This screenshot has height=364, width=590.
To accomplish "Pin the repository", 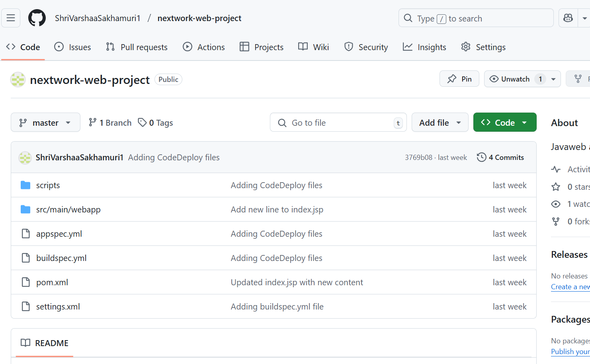I will pyautogui.click(x=459, y=78).
